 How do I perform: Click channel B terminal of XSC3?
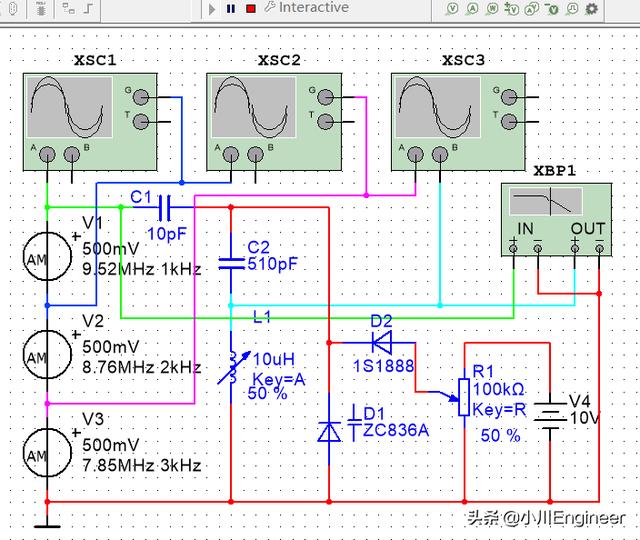click(x=440, y=154)
